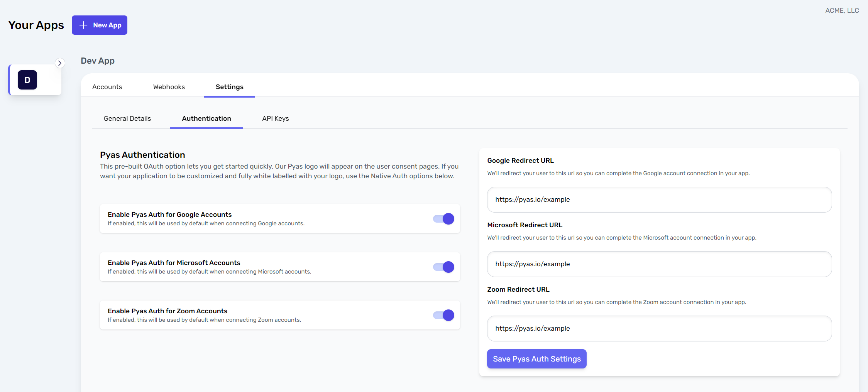
Task: Edit the Zoom Redirect URL field
Action: click(659, 328)
